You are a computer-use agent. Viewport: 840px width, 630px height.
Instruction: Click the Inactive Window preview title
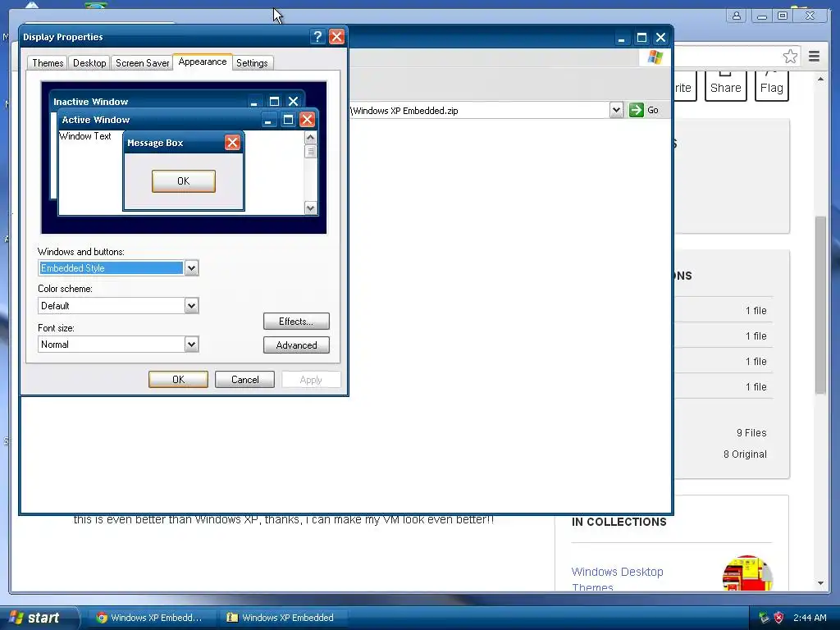(90, 102)
